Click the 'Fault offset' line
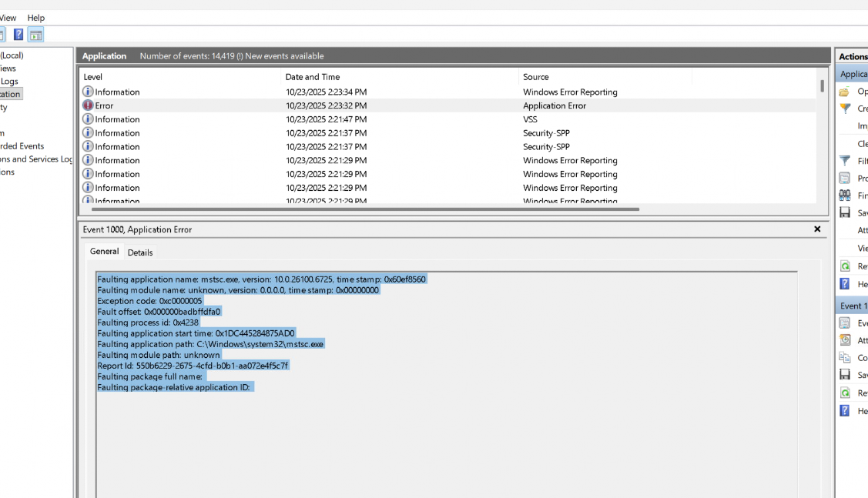868x498 pixels. point(159,312)
